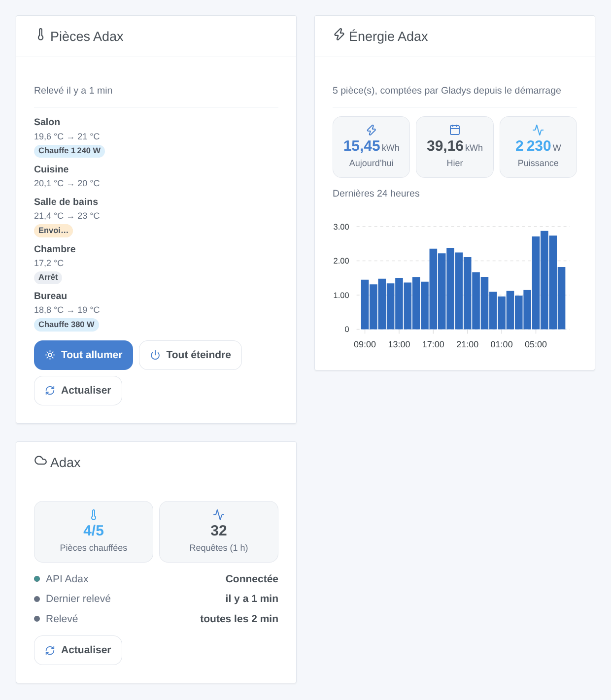Click the power icon in Tout éteindre
611x700 pixels.
pos(155,355)
